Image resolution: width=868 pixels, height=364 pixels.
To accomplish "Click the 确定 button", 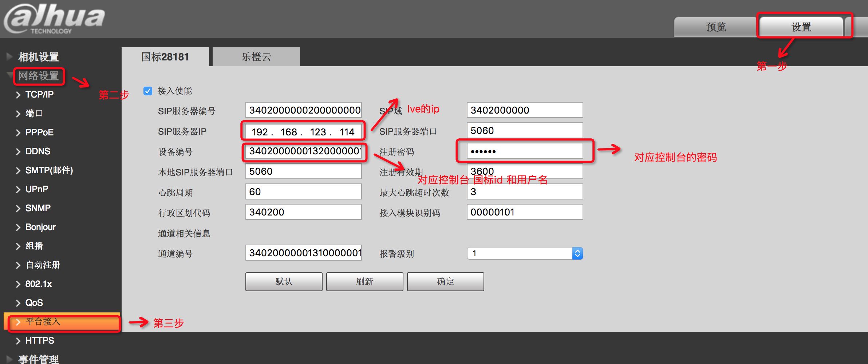I will pos(446,282).
